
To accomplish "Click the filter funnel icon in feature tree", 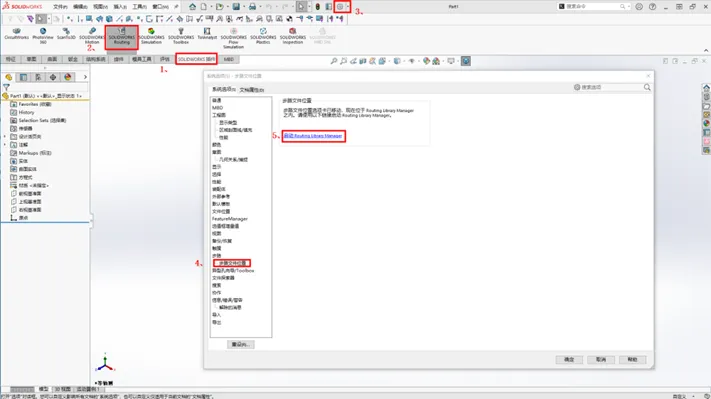I will [6, 87].
